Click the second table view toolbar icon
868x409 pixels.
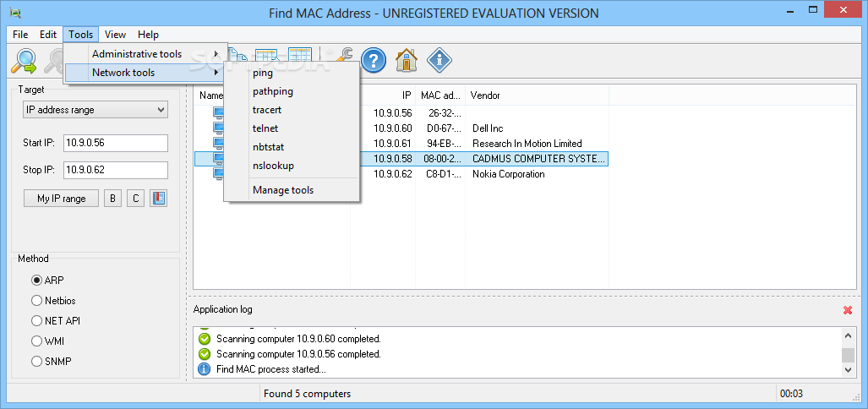coord(300,54)
